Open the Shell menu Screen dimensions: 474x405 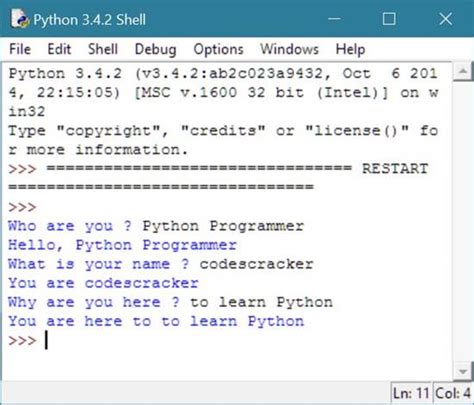(103, 49)
